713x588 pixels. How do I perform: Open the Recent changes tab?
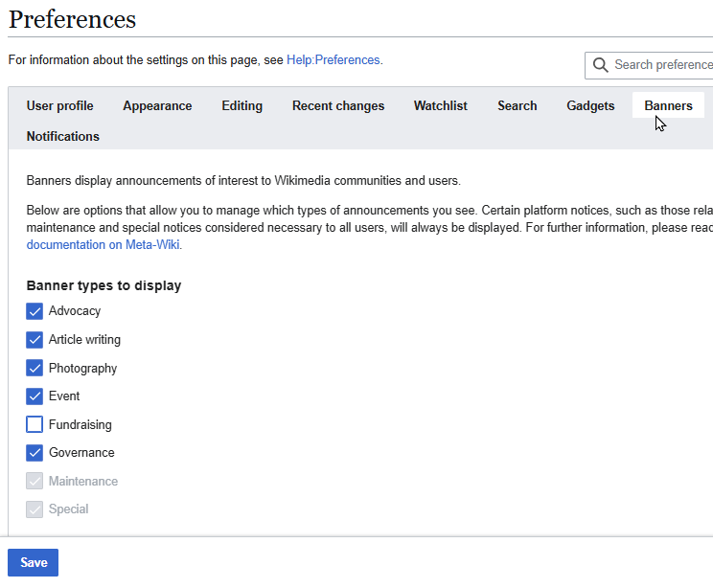(338, 106)
